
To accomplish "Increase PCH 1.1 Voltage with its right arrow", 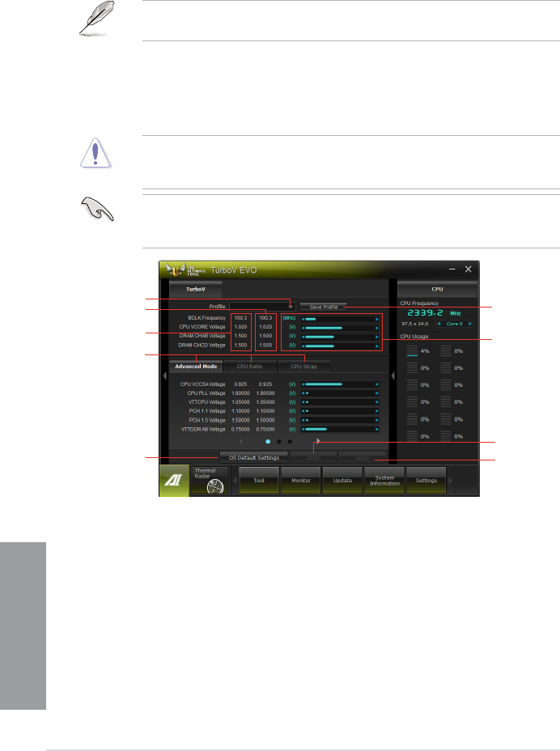I will (x=377, y=411).
